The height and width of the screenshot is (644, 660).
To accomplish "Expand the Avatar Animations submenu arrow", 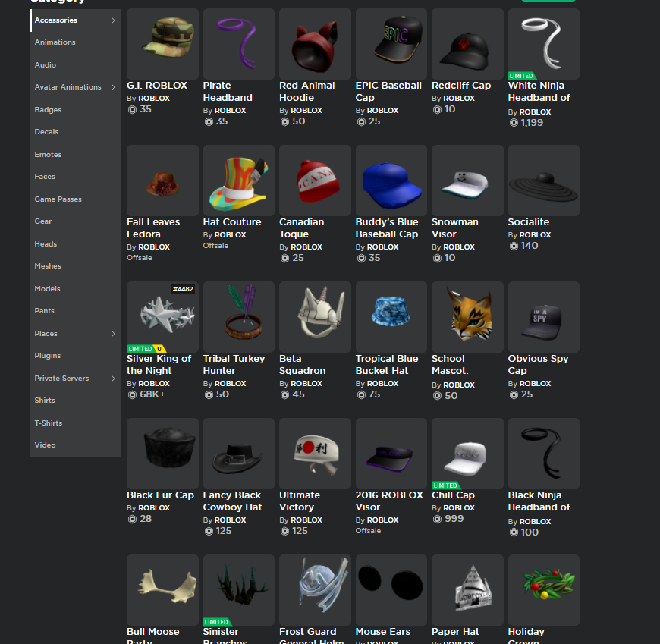I will (113, 87).
